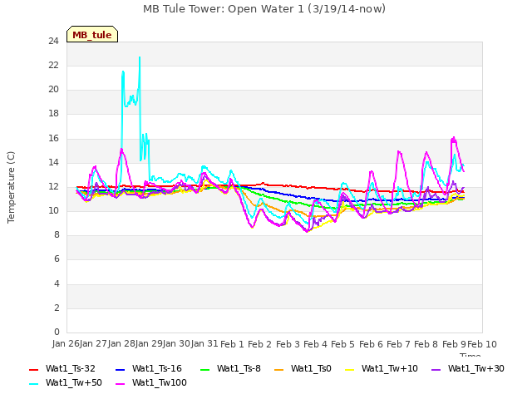This screenshot has height=399, width=532.
Task: Click the MB_tule annotation box
Action: (x=92, y=34)
